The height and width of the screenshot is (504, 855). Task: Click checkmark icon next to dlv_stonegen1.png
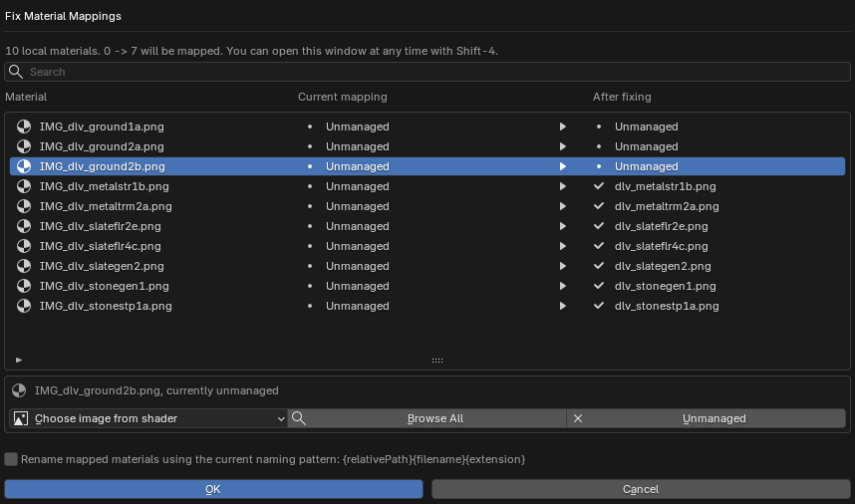pos(599,286)
